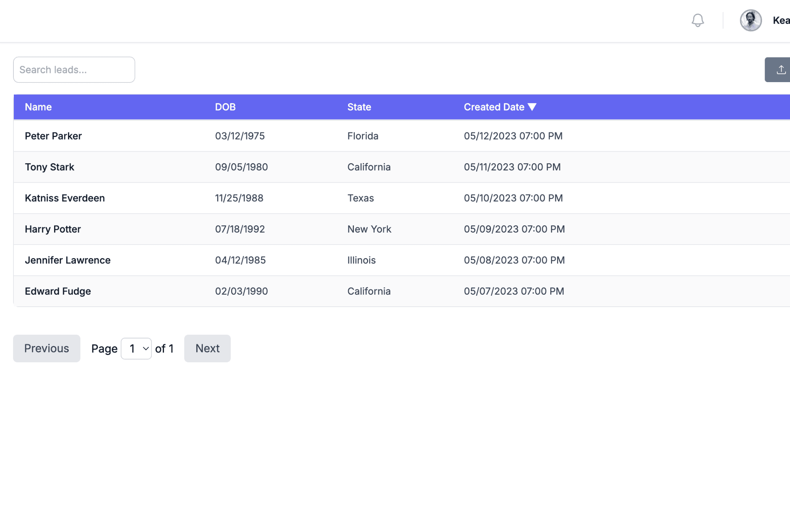
Task: Click the Illinois state cell
Action: click(x=361, y=260)
